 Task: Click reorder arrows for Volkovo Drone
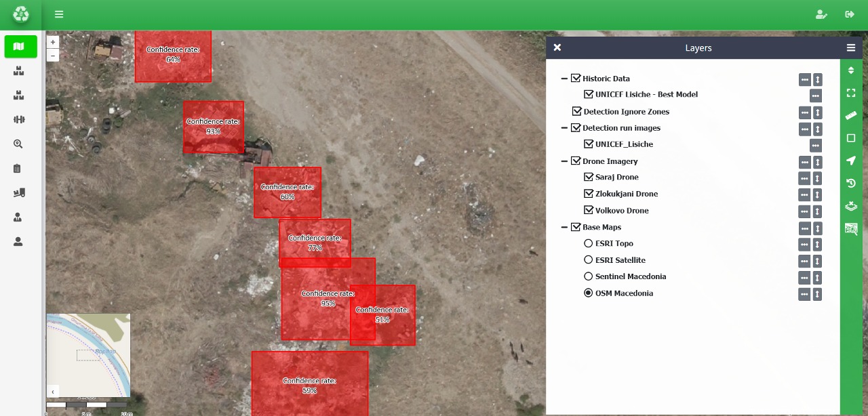[x=818, y=211]
